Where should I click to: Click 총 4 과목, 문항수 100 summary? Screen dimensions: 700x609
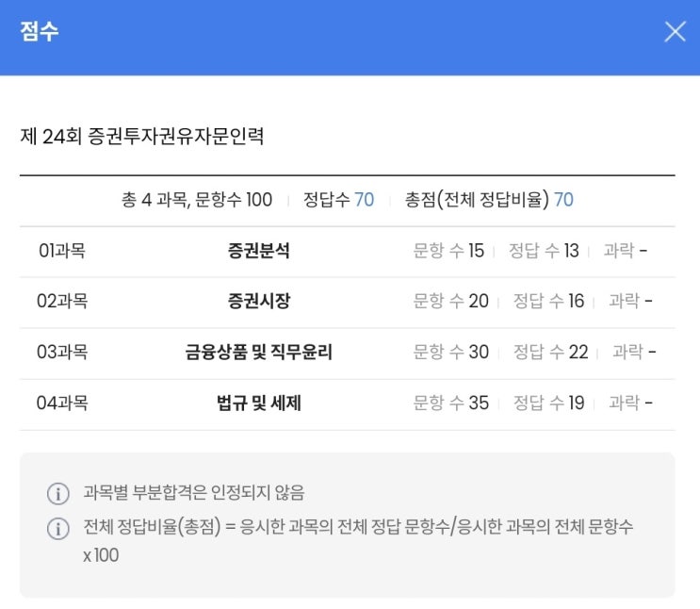click(197, 199)
